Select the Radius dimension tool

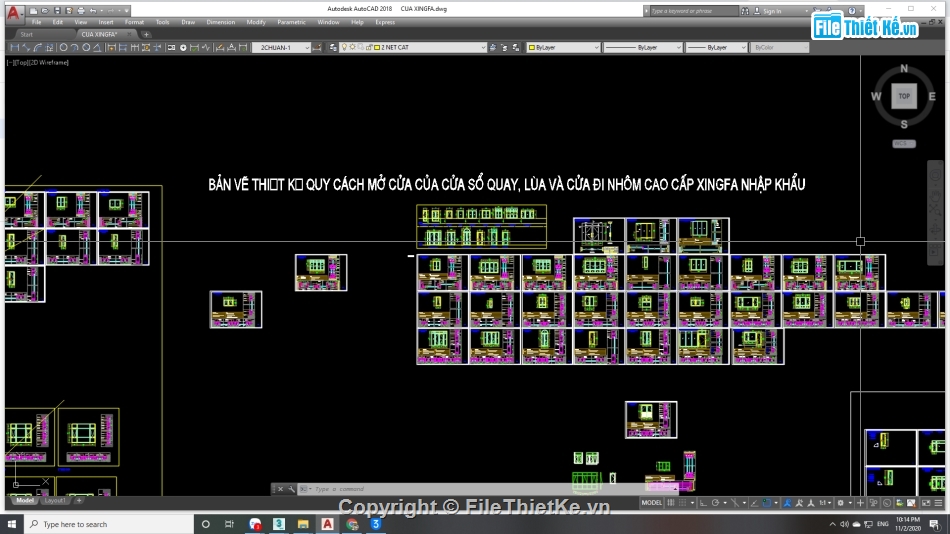click(x=63, y=47)
